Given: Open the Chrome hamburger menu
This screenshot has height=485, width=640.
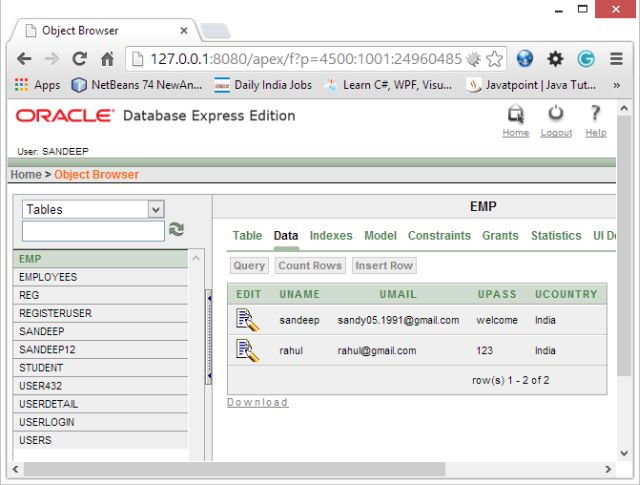Looking at the screenshot, I should click(616, 59).
